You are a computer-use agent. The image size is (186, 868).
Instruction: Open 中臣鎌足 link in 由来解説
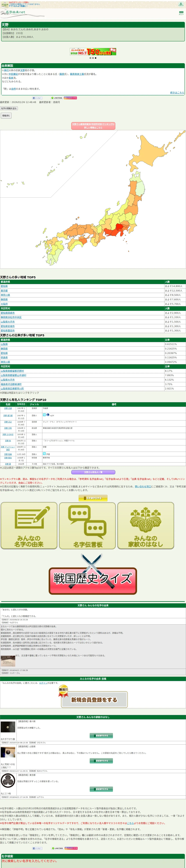[x=13, y=74]
